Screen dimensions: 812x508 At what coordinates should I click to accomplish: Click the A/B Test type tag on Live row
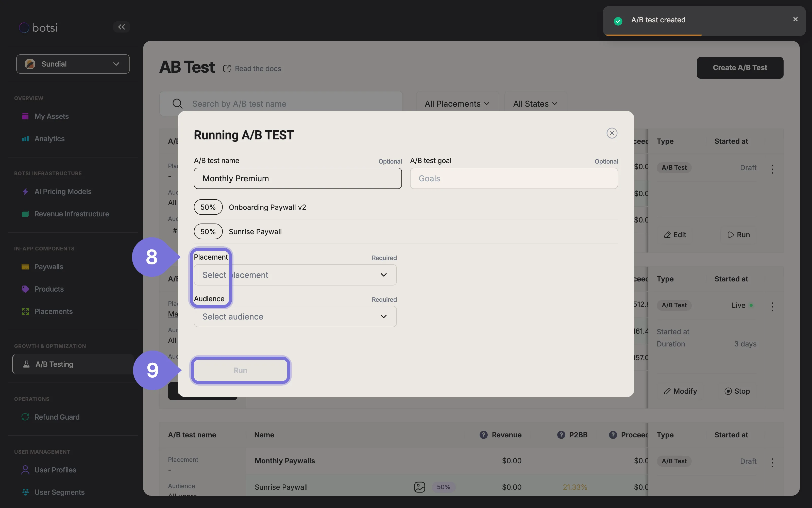coord(674,305)
